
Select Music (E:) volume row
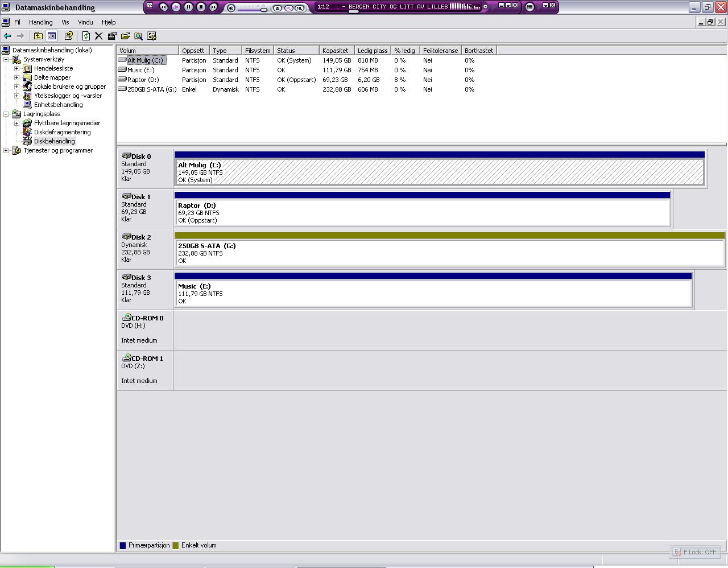pos(307,70)
